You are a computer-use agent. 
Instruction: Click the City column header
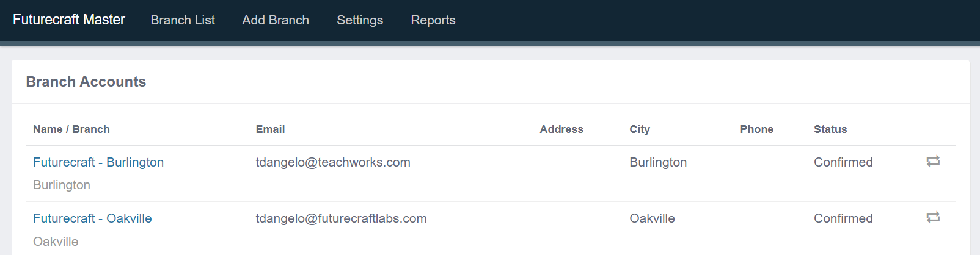click(640, 129)
